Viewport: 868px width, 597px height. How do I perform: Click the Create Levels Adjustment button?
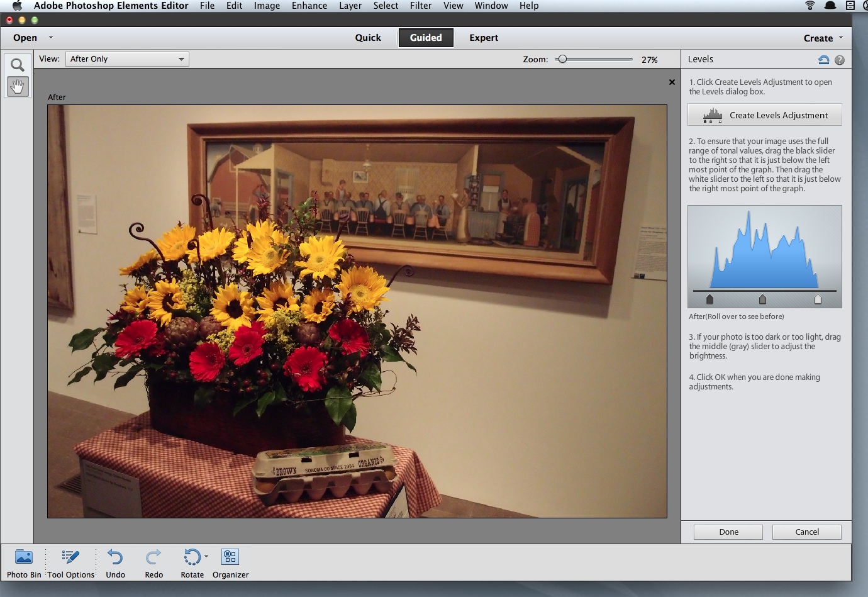pos(764,115)
